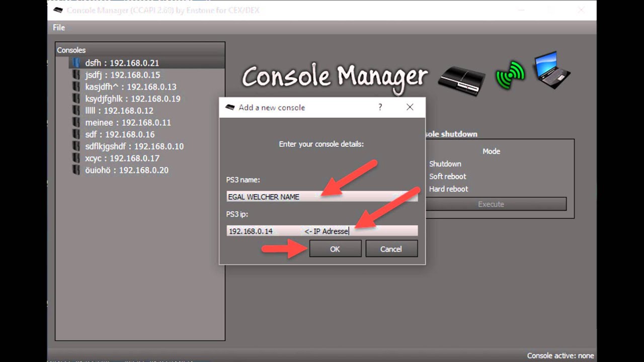Click the PS3 icon beside dsfh
Image resolution: width=644 pixels, height=362 pixels.
pyautogui.click(x=76, y=63)
